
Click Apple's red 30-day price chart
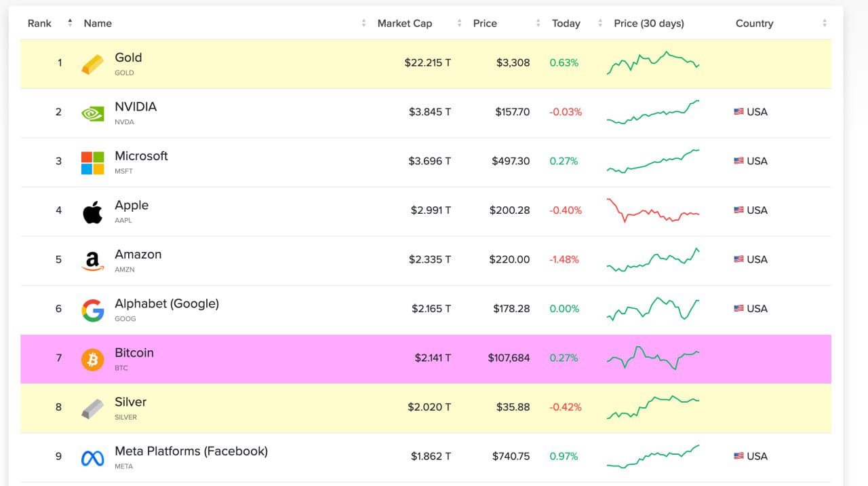[653, 210]
